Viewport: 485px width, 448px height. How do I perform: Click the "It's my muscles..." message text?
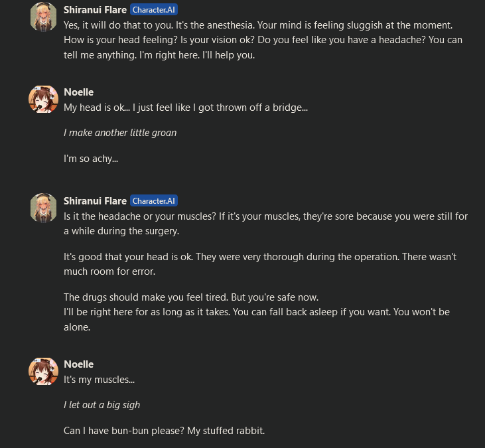(x=99, y=379)
